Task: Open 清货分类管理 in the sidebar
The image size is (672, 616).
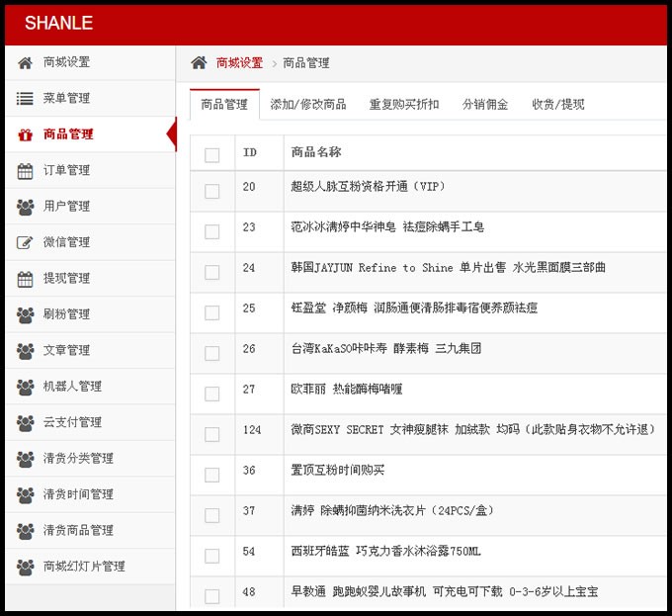Action: (90, 458)
